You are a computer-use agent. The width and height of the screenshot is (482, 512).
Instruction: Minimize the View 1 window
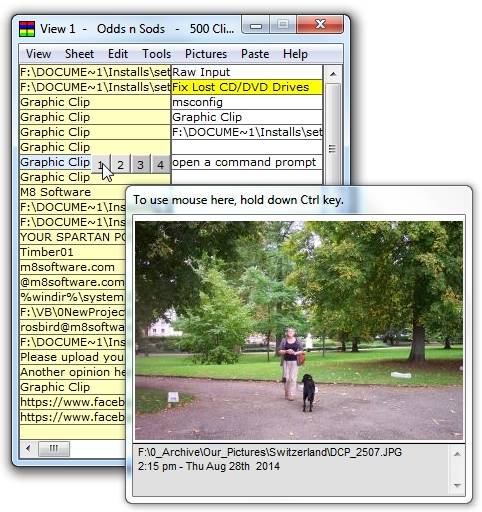coord(256,26)
